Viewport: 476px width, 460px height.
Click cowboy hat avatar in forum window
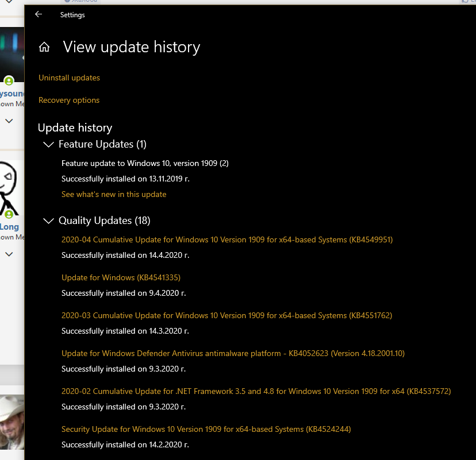point(12,422)
